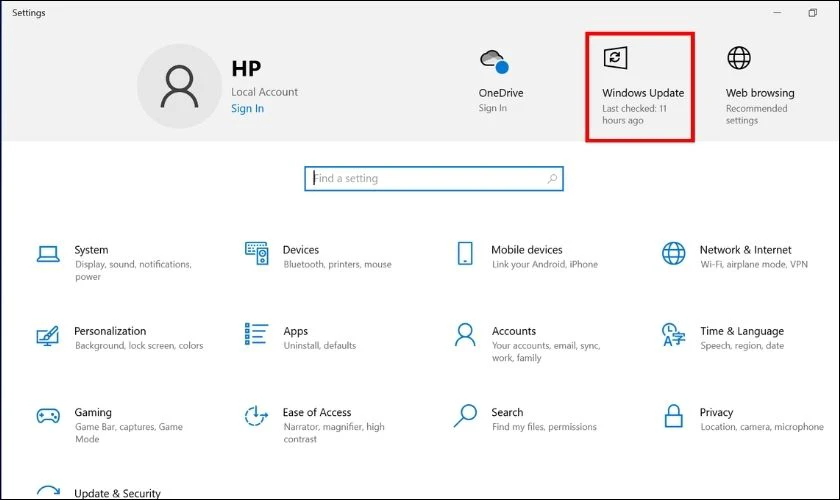840x500 pixels.
Task: Open the Personalization label
Action: 110,331
